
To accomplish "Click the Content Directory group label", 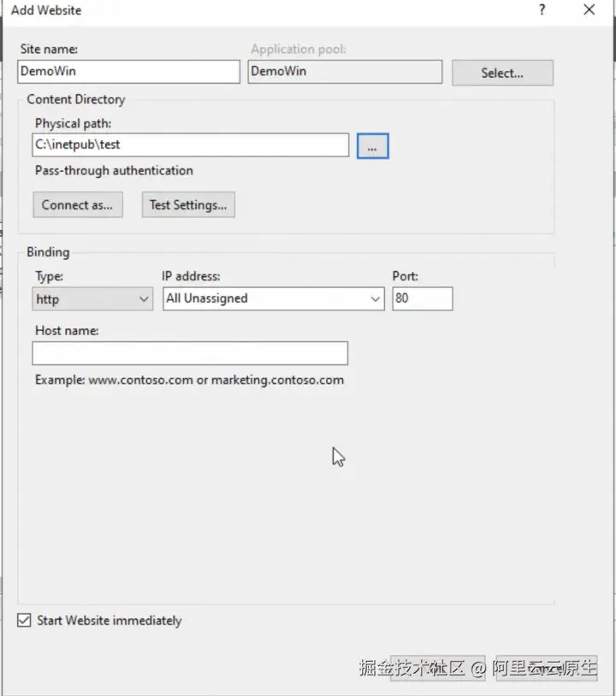I will [76, 99].
